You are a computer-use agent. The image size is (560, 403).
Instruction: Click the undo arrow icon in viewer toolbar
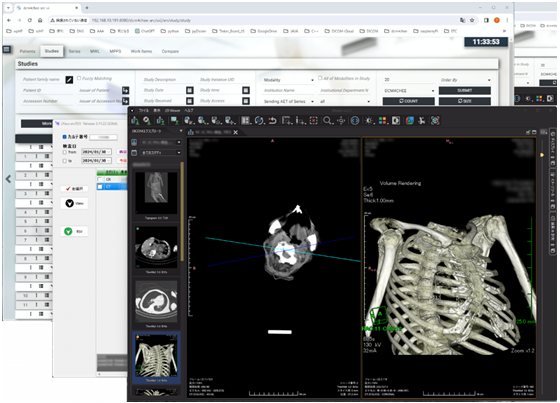pos(272,121)
